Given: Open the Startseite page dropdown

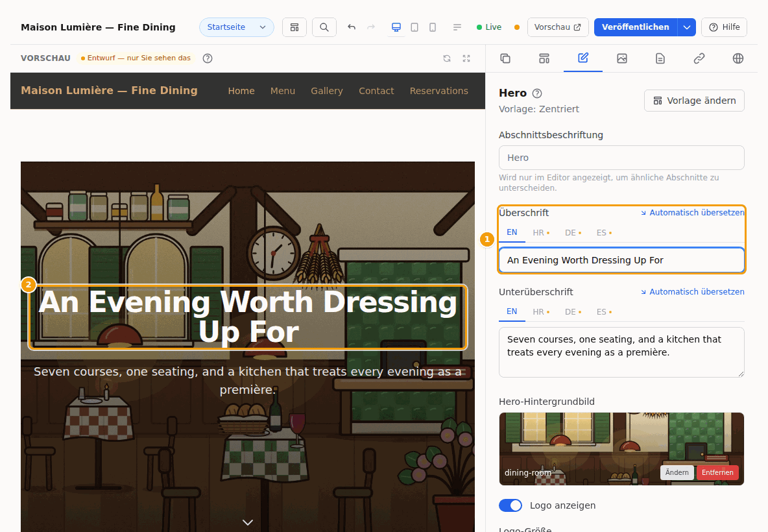Looking at the screenshot, I should [237, 27].
